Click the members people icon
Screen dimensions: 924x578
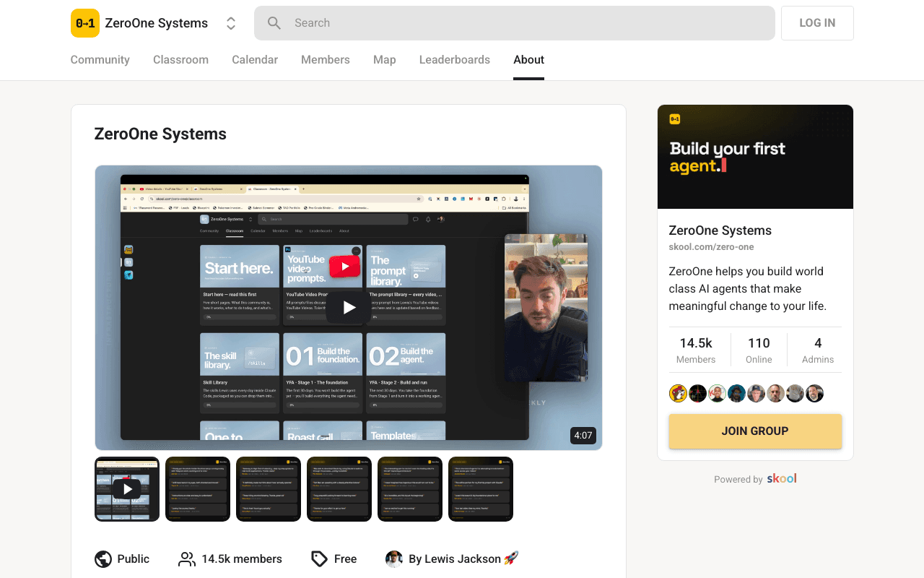187,559
